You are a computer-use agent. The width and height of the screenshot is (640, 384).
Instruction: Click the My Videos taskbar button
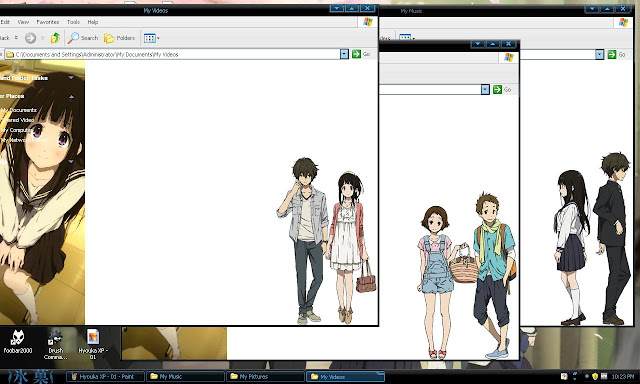point(345,377)
